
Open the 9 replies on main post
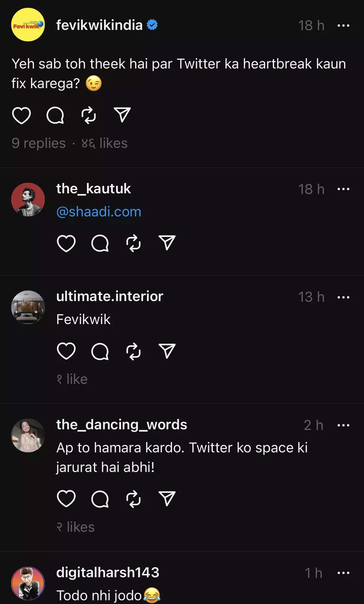pyautogui.click(x=39, y=143)
